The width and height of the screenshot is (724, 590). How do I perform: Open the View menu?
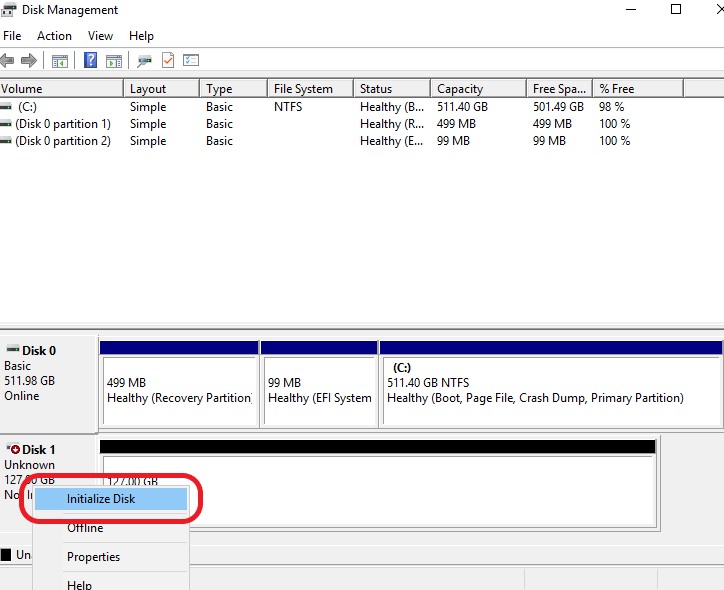point(101,36)
